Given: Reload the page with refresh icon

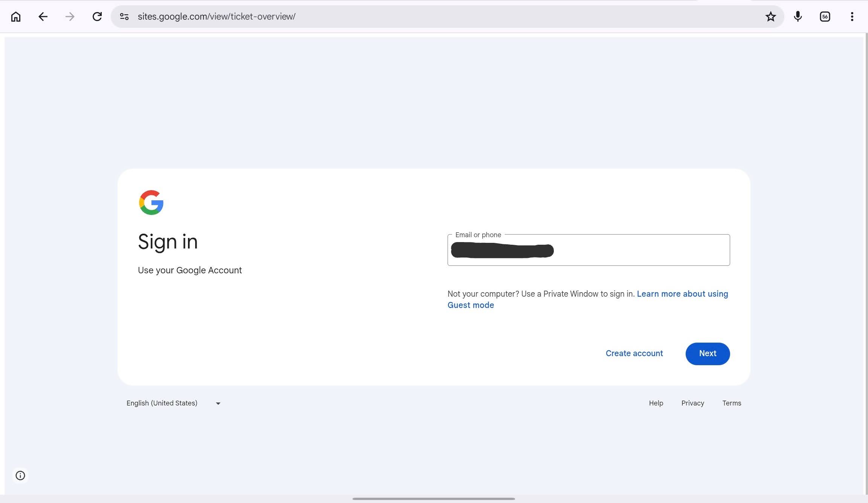Looking at the screenshot, I should (97, 17).
